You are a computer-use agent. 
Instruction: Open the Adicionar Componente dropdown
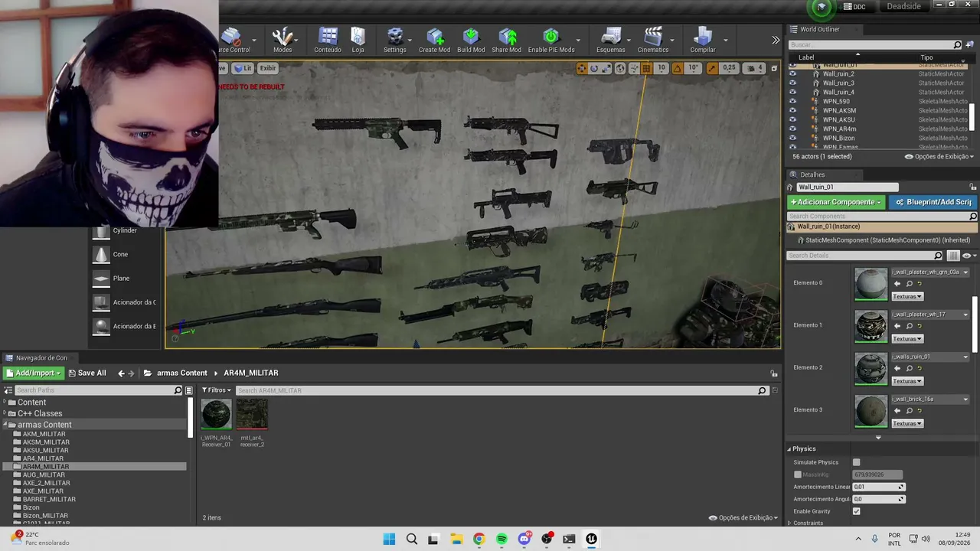(836, 202)
